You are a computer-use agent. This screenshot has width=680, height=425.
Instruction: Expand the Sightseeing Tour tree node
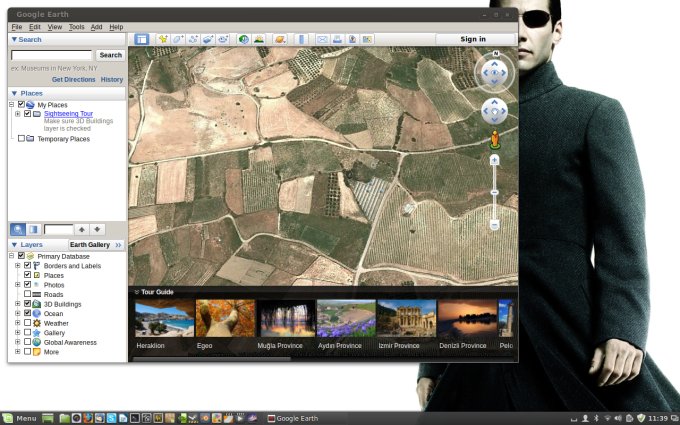[18, 114]
